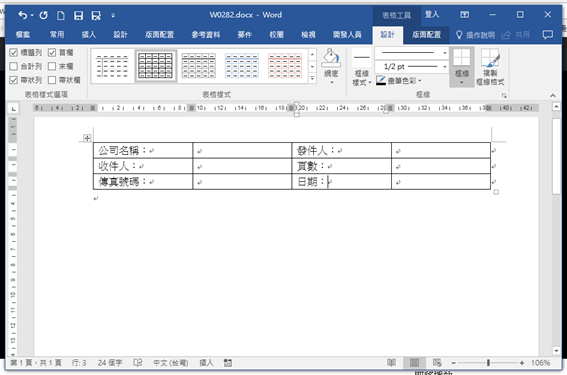Screen dimensions: 567x375
Task: Open the 檢視 tab
Action: [308, 35]
